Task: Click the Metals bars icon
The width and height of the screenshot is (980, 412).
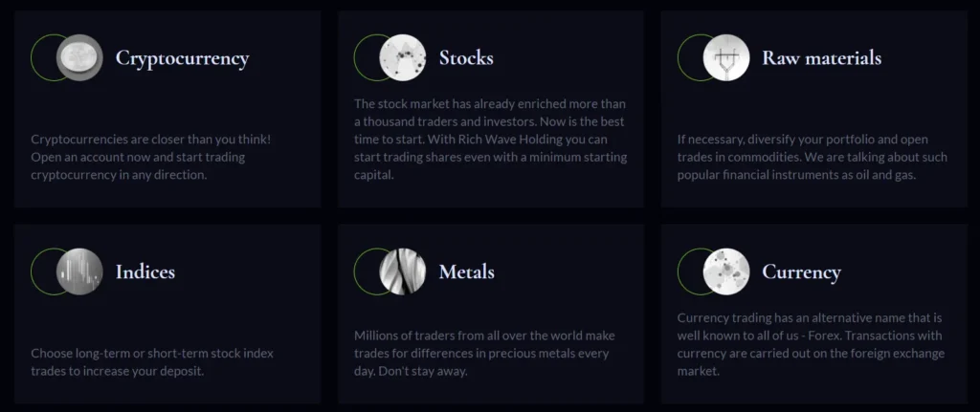Action: (403, 271)
